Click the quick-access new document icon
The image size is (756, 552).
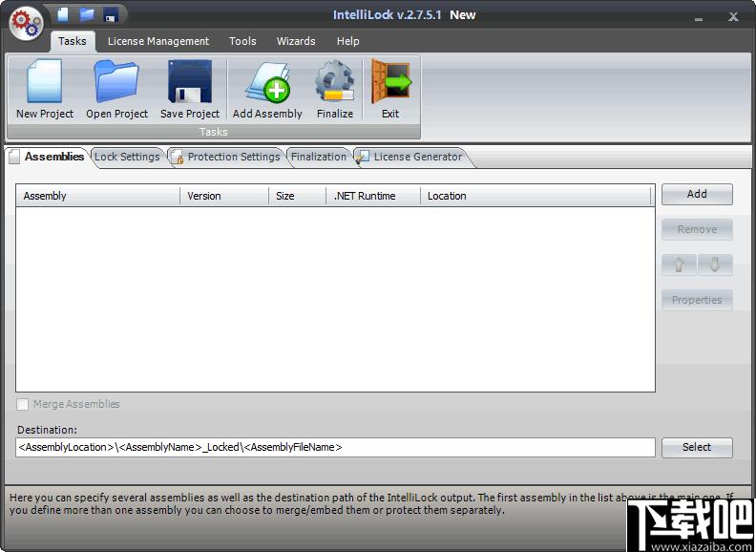[x=63, y=14]
